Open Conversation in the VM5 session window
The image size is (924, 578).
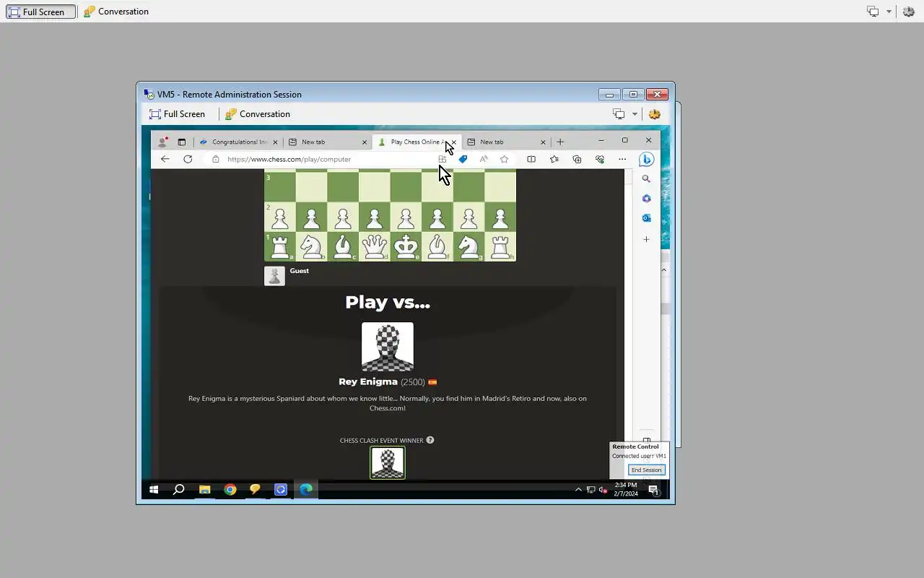pos(258,114)
